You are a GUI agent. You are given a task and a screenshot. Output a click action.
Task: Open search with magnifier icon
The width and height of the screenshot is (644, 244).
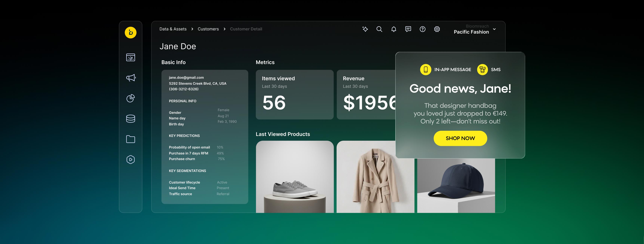tap(379, 29)
